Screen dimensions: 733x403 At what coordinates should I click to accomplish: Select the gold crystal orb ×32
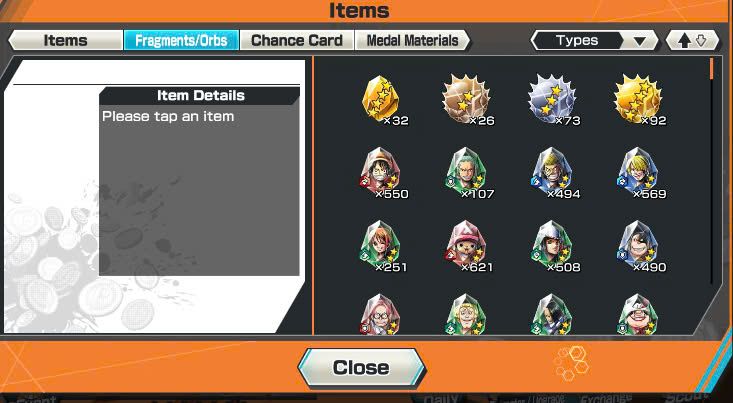tap(382, 100)
